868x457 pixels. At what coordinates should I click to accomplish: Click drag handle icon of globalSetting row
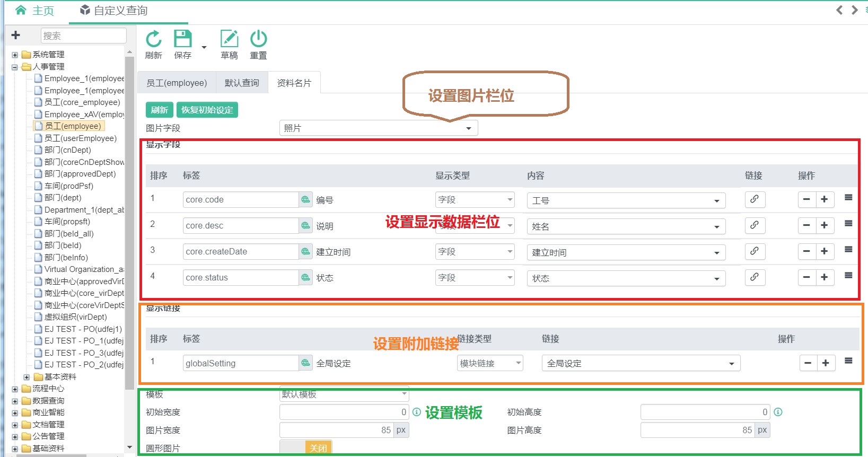[x=848, y=361]
